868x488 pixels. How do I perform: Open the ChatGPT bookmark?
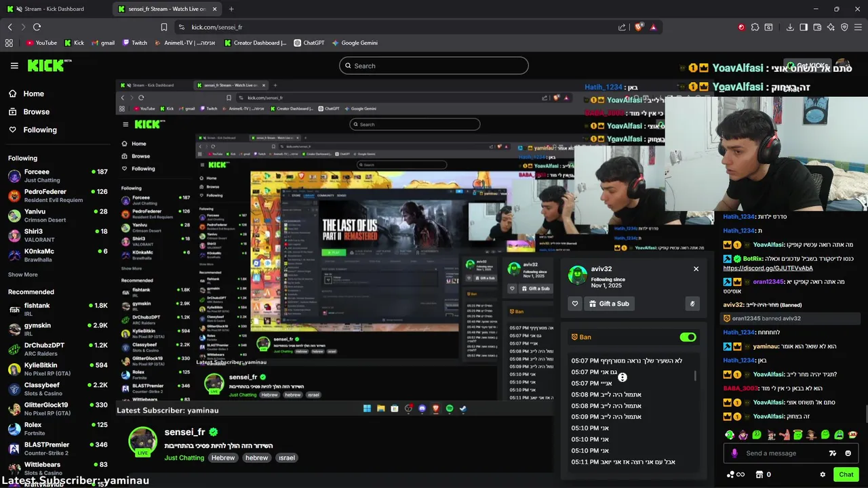coord(309,43)
